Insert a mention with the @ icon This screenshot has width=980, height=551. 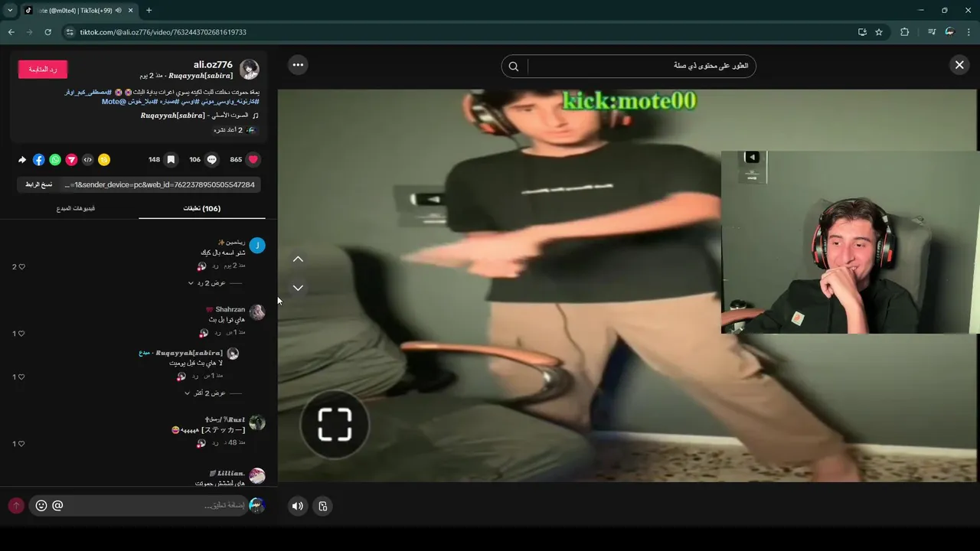(x=57, y=506)
